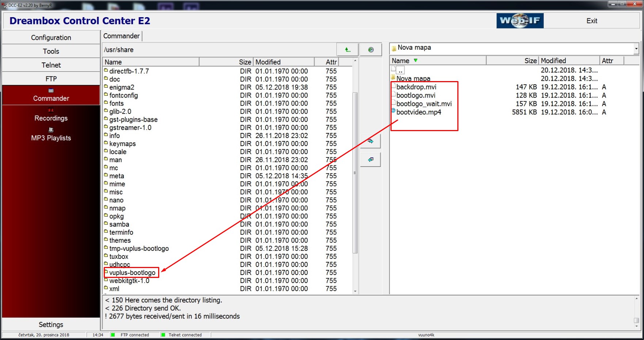Select the xml folder

click(114, 289)
